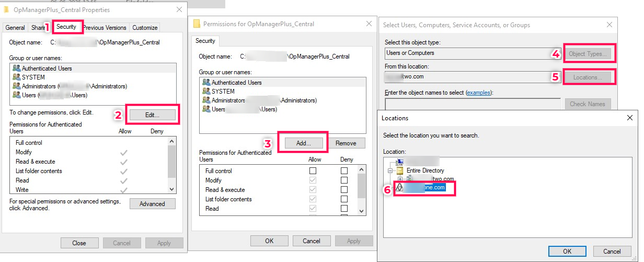Click Cancel in the Locations dialog

click(x=612, y=251)
